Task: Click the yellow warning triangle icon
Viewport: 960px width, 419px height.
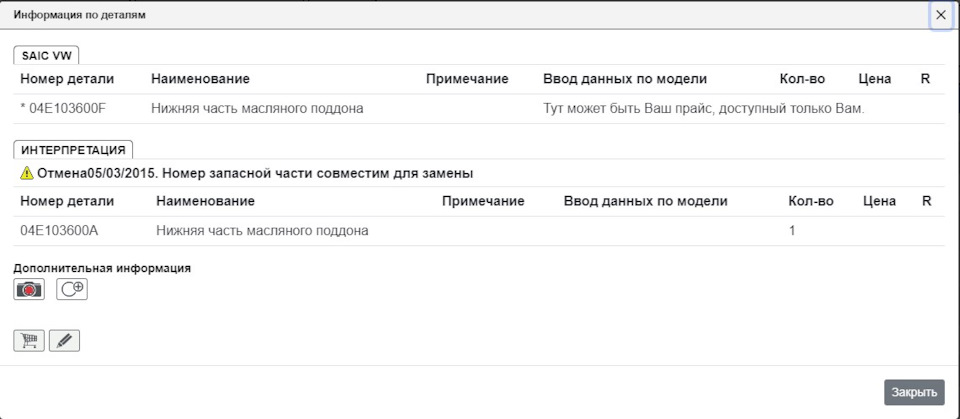Action: [x=26, y=173]
